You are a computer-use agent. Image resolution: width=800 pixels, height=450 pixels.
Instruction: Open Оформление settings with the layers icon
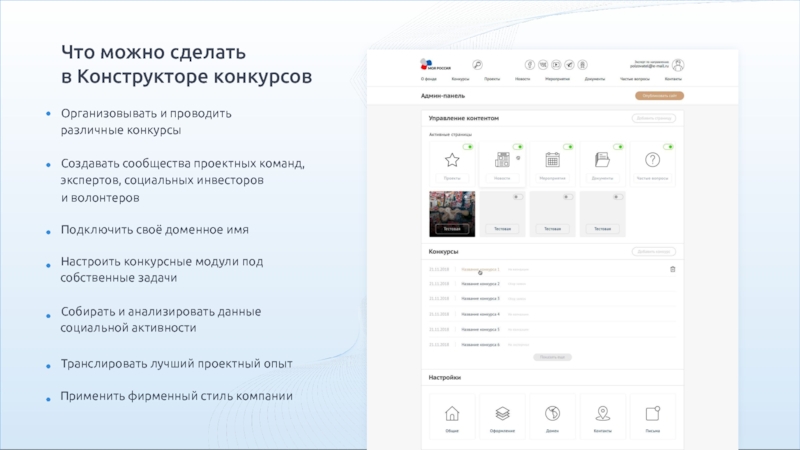pyautogui.click(x=502, y=414)
